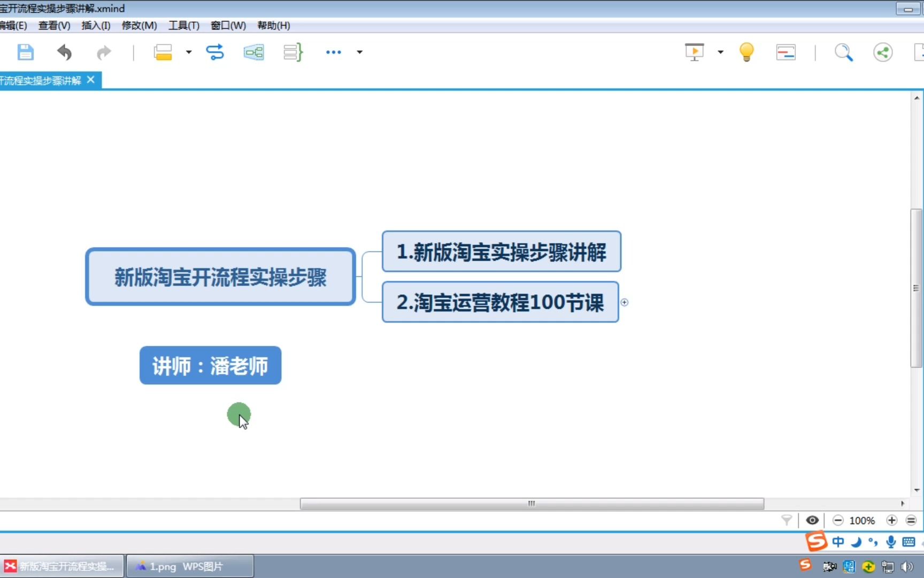Viewport: 924px width, 578px height.
Task: Open the Gantt chart view icon
Action: tap(786, 52)
